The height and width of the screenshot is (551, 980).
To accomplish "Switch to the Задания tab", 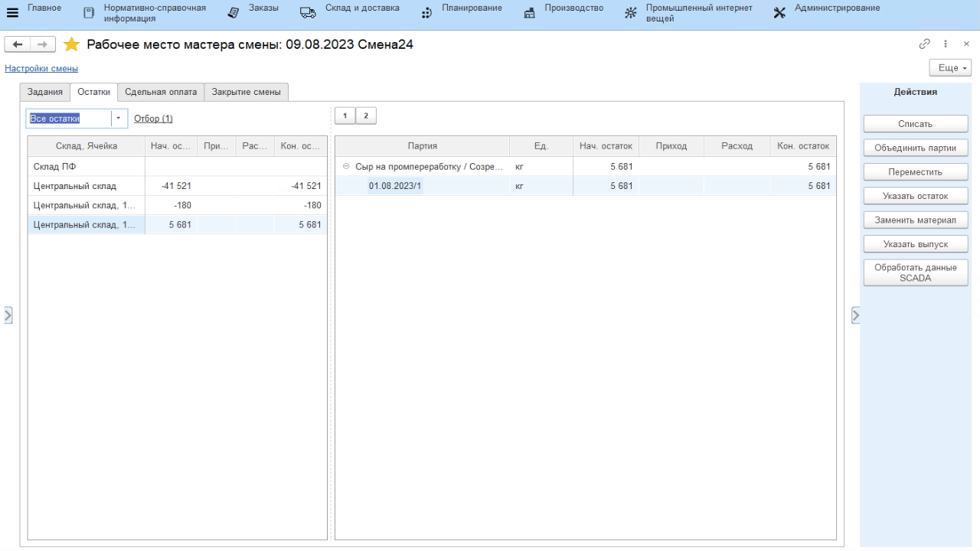I will tap(44, 93).
